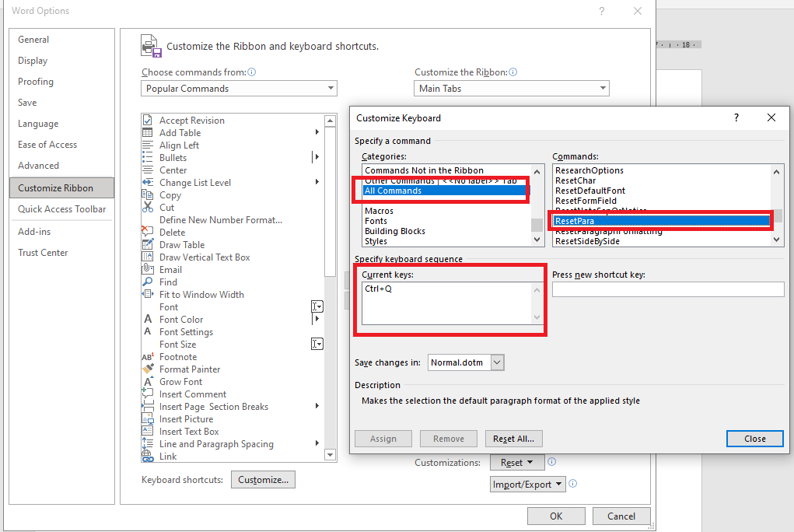Choose the Format Painter brush icon
Image resolution: width=794 pixels, height=532 pixels.
[147, 369]
